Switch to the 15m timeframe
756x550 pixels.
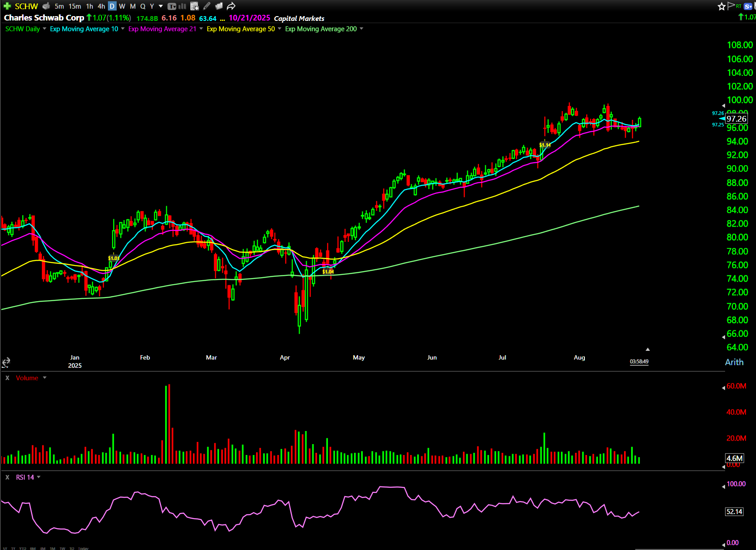[75, 6]
